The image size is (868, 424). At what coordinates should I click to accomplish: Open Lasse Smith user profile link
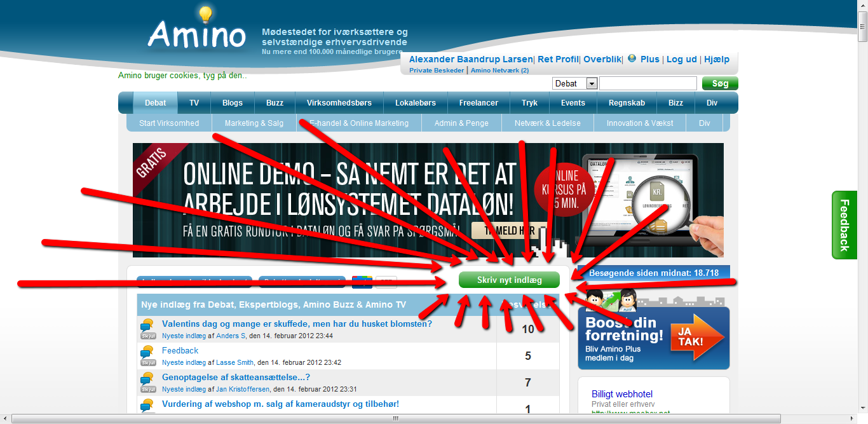(234, 362)
